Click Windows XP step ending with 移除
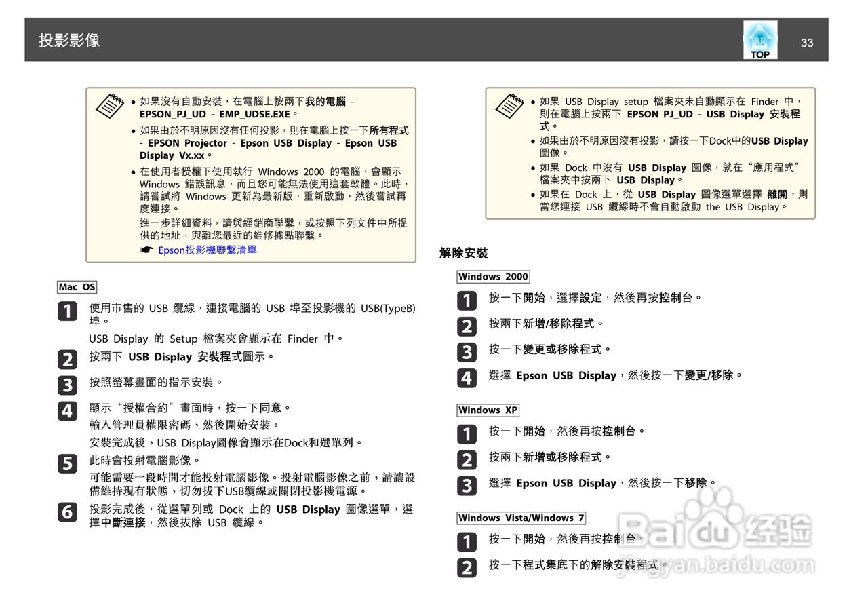 pos(603,483)
